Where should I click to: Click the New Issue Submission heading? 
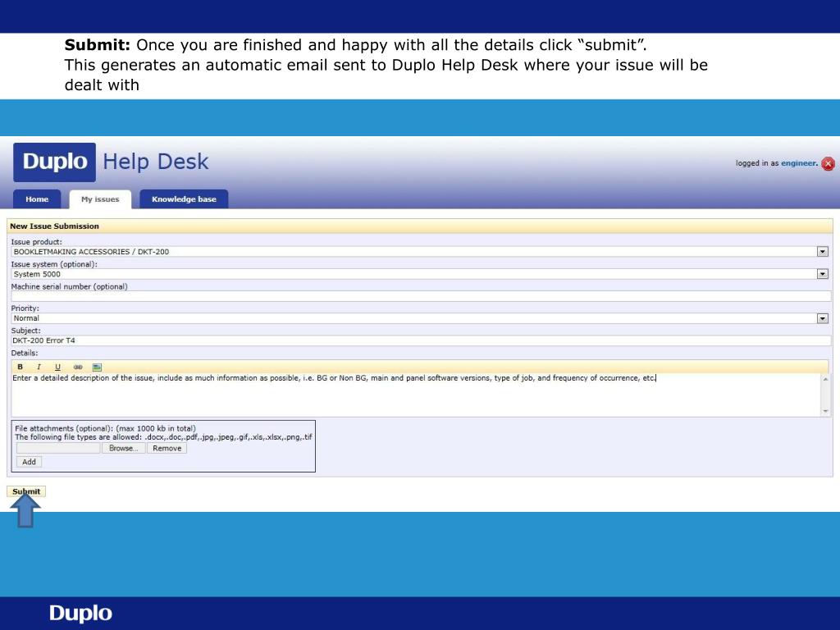tap(55, 226)
